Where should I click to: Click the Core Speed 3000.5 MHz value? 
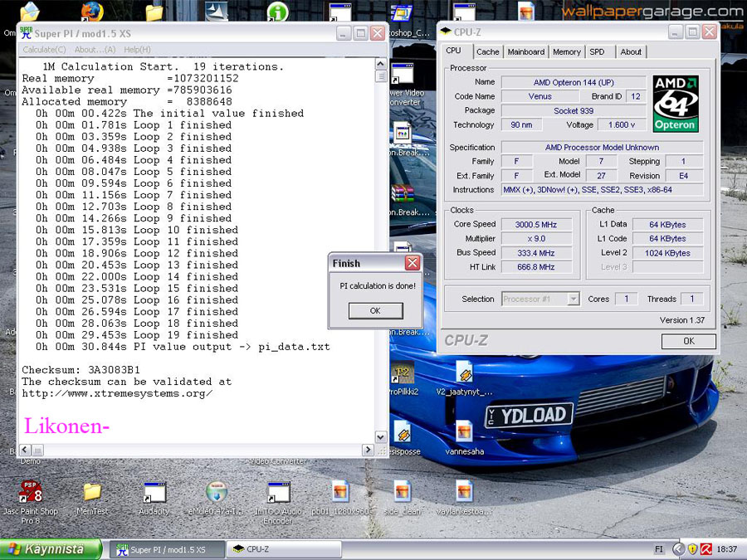pos(536,224)
